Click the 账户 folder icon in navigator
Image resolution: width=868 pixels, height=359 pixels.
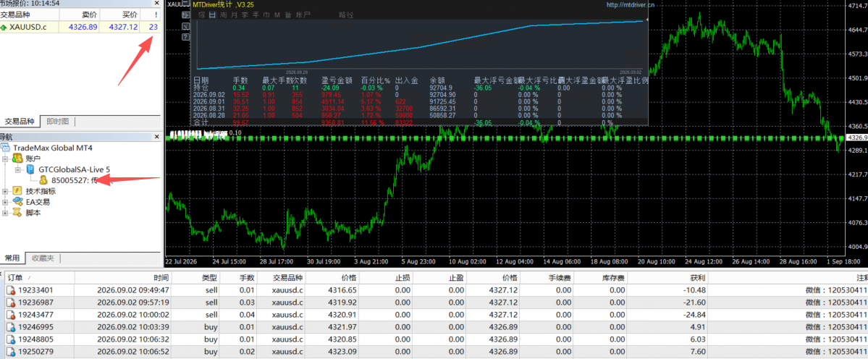[17, 159]
